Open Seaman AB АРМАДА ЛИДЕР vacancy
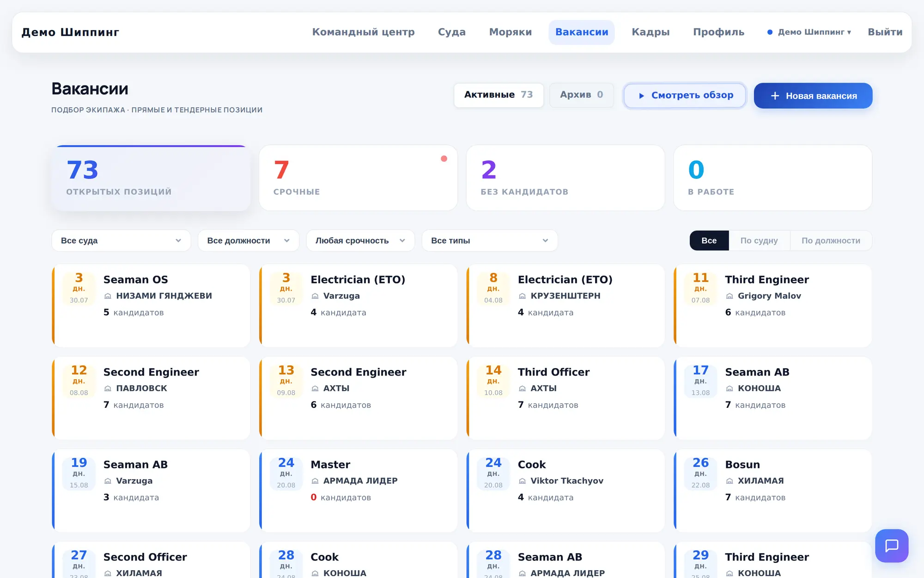The image size is (924, 578). coord(565,560)
